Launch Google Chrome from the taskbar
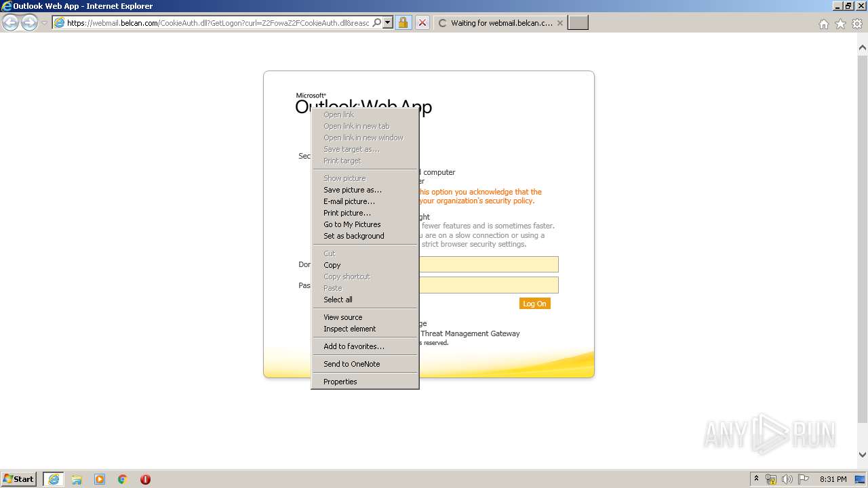Viewport: 868px width, 488px height. 123,479
